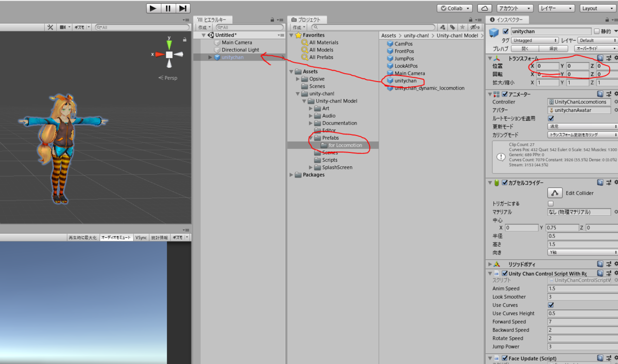Viewport: 618px width, 364px height.
Task: Open the Collab dropdown
Action: 455,8
